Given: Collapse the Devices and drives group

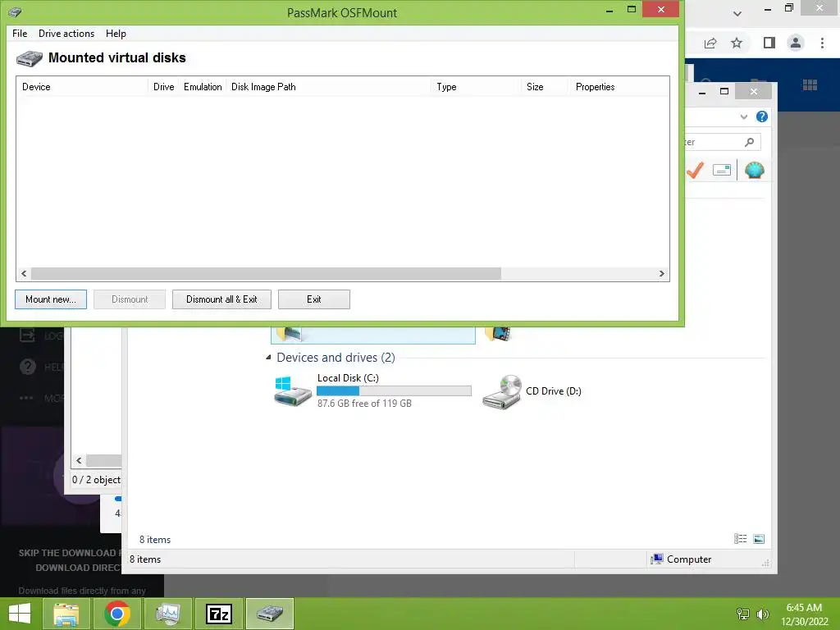Looking at the screenshot, I should pyautogui.click(x=268, y=358).
